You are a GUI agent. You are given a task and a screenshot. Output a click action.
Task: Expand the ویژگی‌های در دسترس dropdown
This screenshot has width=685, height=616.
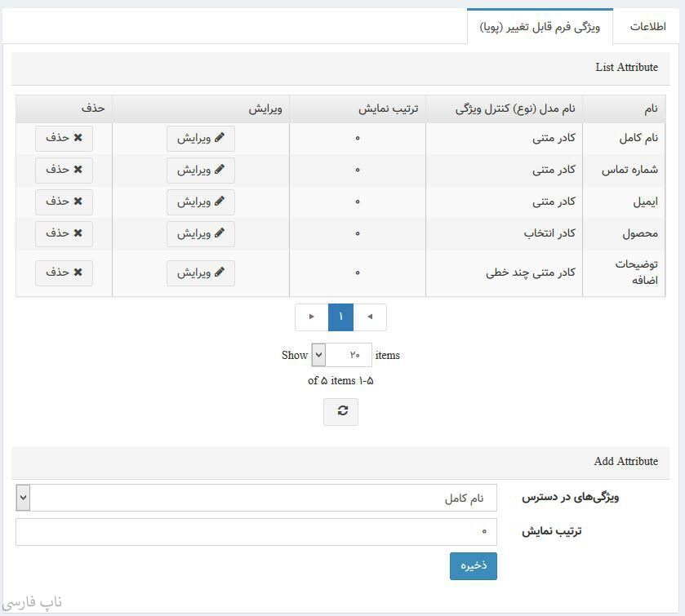[x=23, y=498]
